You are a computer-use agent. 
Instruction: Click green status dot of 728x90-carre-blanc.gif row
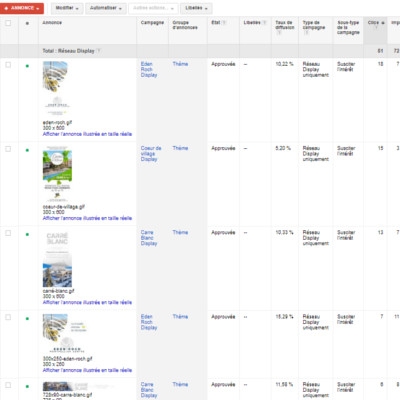[27, 386]
